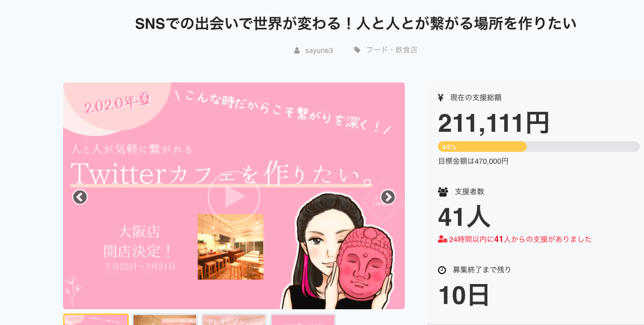
Task: Click the clock icon by 募集終了まで残り
Action: 442,270
